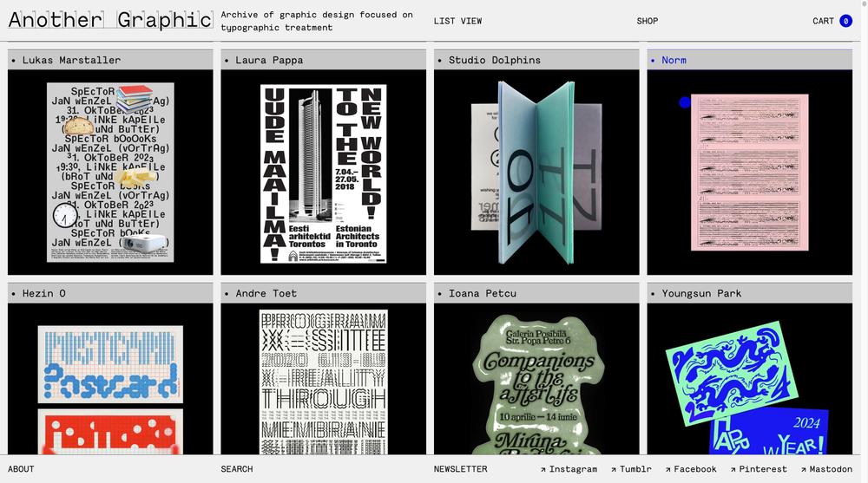Open the Ioana Petcu entry title

[x=482, y=293]
